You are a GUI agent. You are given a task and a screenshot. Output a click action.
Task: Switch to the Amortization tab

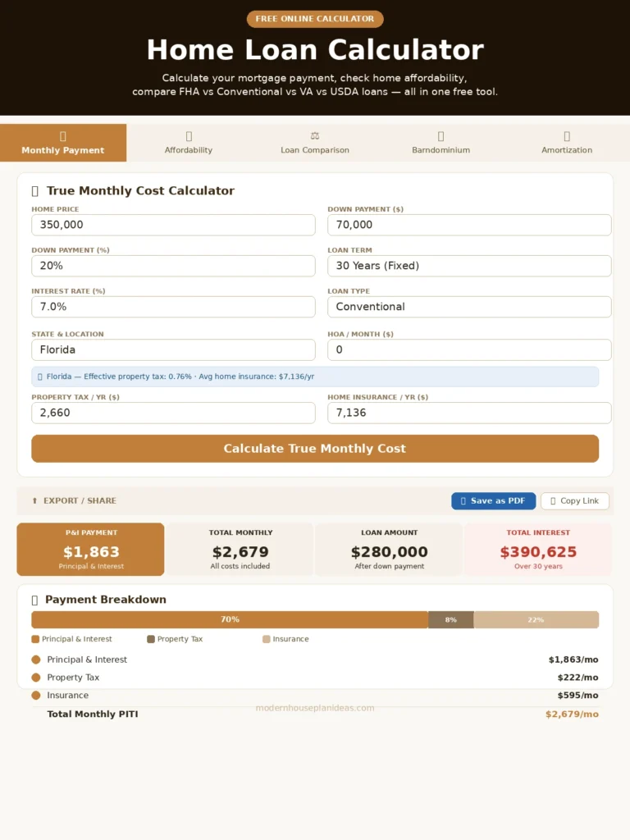[567, 143]
